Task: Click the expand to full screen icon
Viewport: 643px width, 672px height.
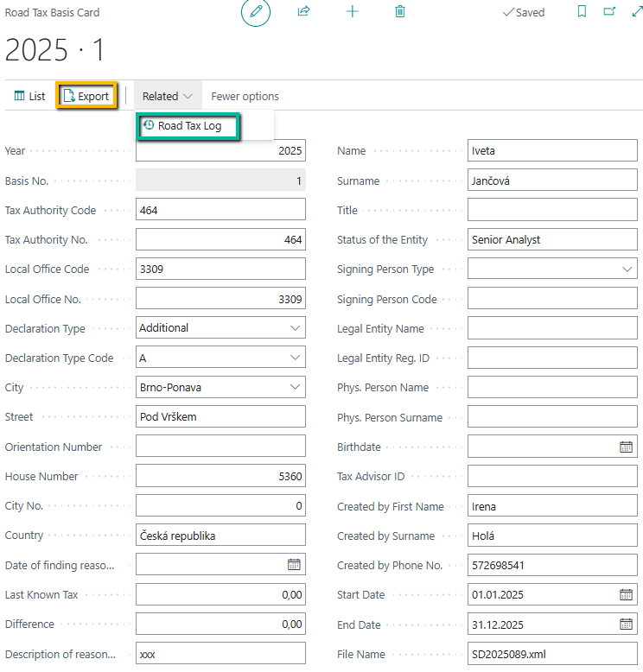Action: pos(636,12)
